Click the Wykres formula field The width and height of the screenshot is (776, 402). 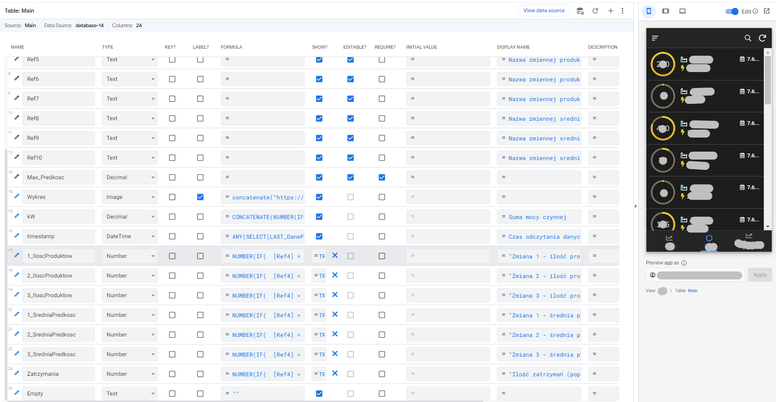(x=263, y=197)
